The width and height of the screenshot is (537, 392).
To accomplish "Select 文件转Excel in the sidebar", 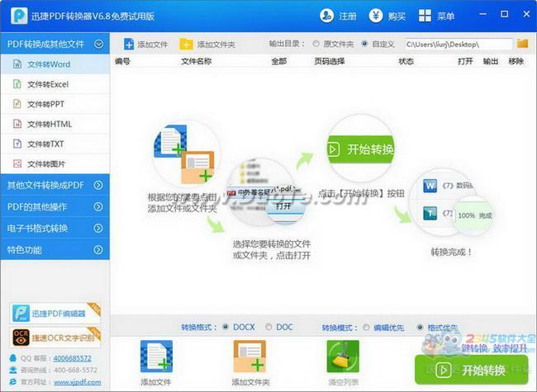I will click(47, 84).
